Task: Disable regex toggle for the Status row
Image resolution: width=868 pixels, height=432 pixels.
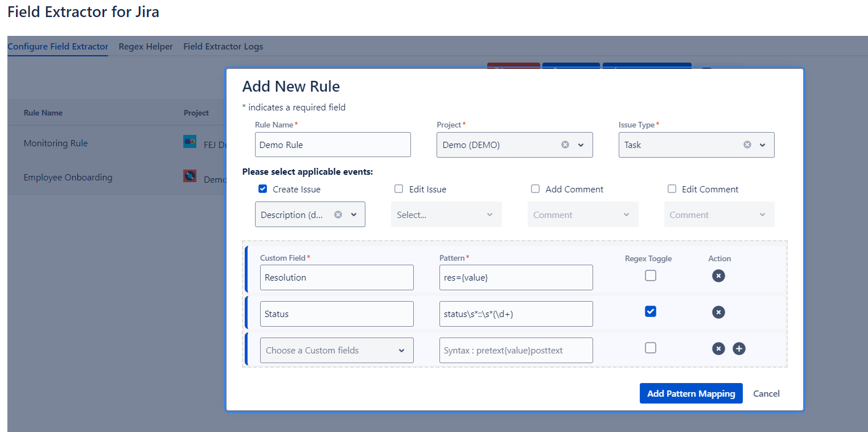Action: (651, 311)
